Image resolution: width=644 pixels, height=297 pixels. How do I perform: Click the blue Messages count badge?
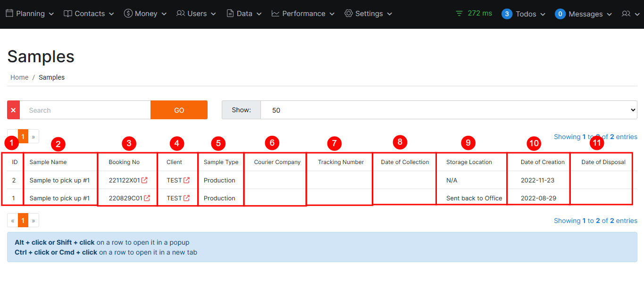tap(560, 14)
